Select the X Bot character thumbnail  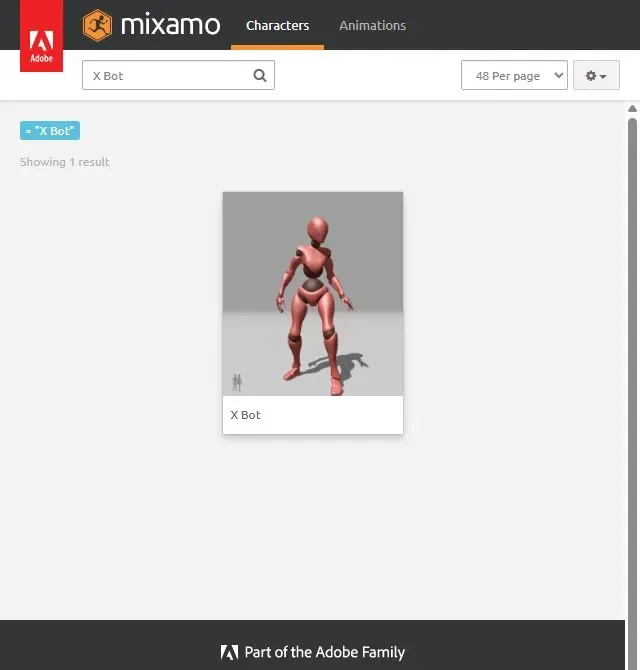coord(313,294)
